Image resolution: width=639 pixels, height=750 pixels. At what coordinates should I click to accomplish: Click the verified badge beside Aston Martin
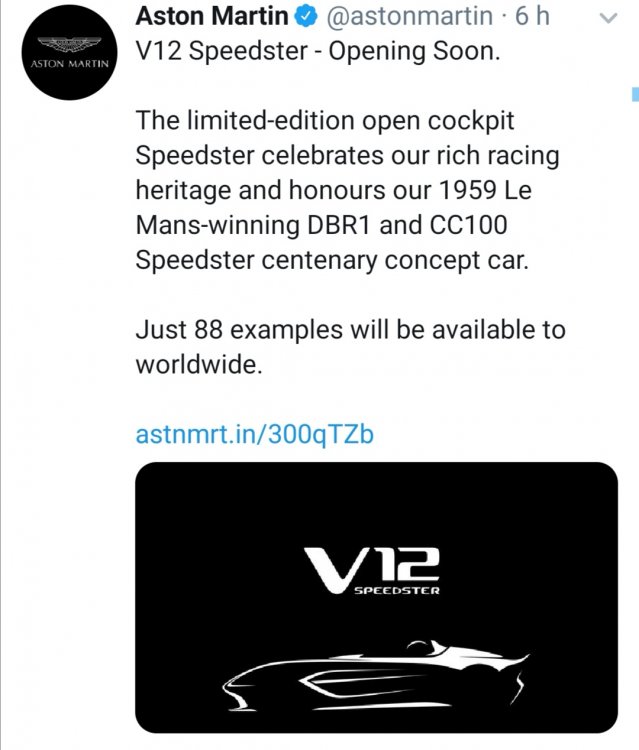(306, 17)
